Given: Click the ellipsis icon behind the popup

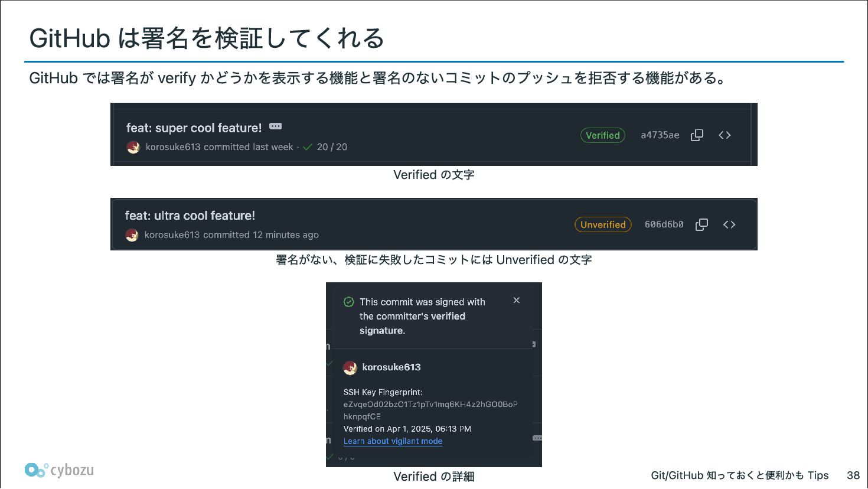Looking at the screenshot, I should 537,438.
